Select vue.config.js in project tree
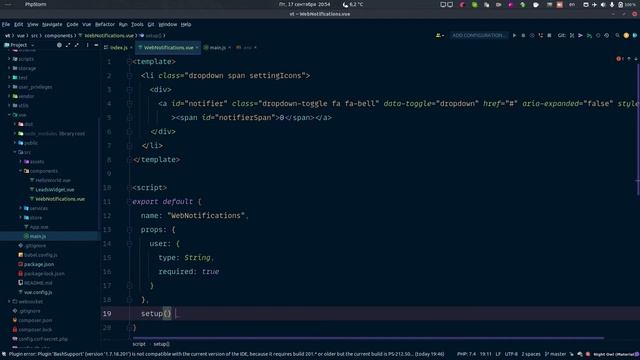The width and height of the screenshot is (640, 360). click(x=38, y=292)
